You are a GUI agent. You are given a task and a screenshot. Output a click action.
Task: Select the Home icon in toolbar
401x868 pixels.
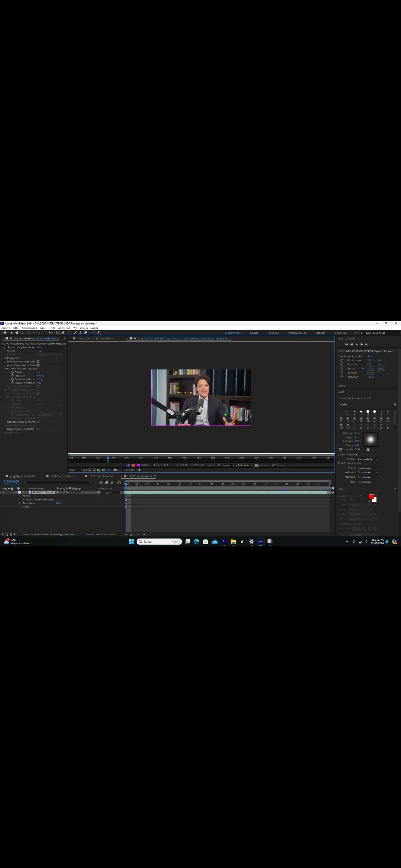5,333
